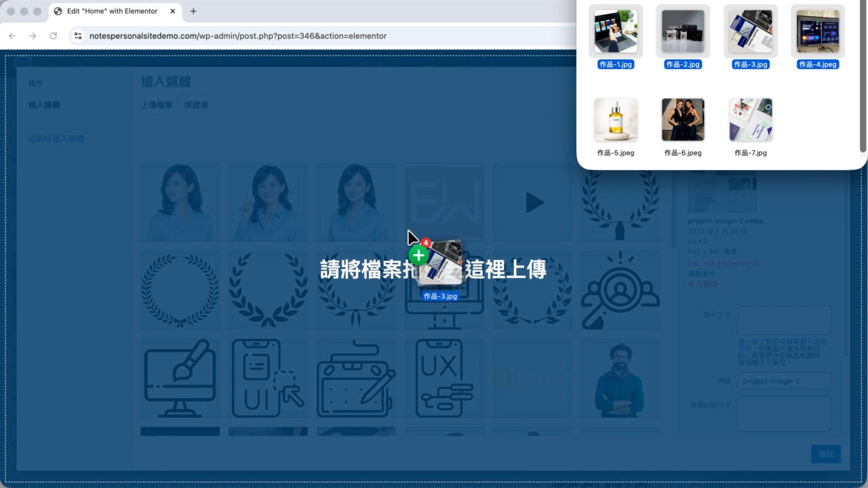Image resolution: width=868 pixels, height=488 pixels.
Task: Click the 作品-2.jpg file name label
Action: (683, 64)
